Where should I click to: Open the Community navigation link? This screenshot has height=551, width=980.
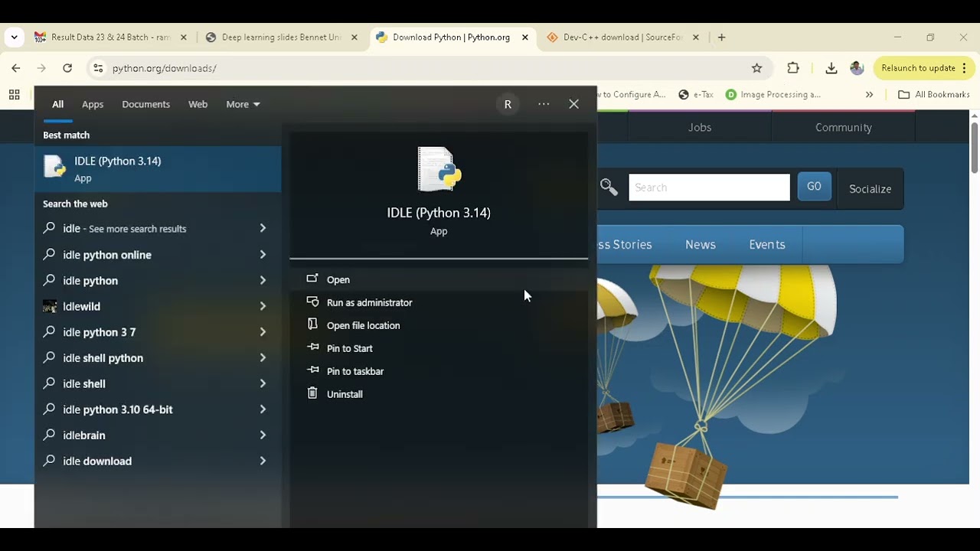pyautogui.click(x=844, y=127)
